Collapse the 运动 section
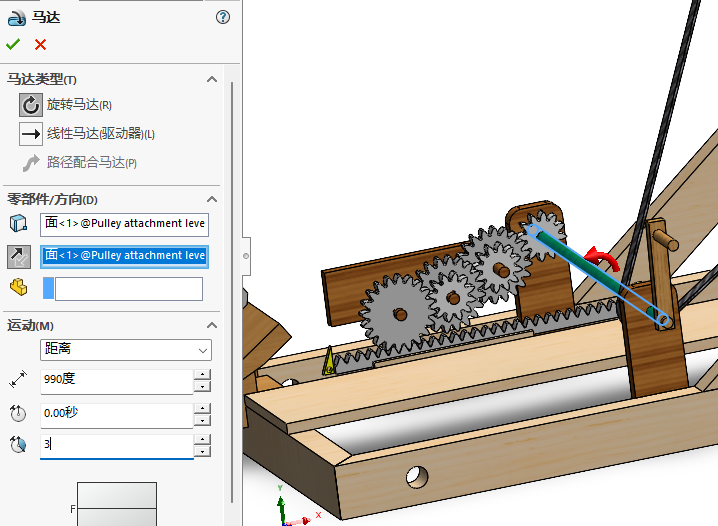Image resolution: width=718 pixels, height=526 pixels. (211, 326)
